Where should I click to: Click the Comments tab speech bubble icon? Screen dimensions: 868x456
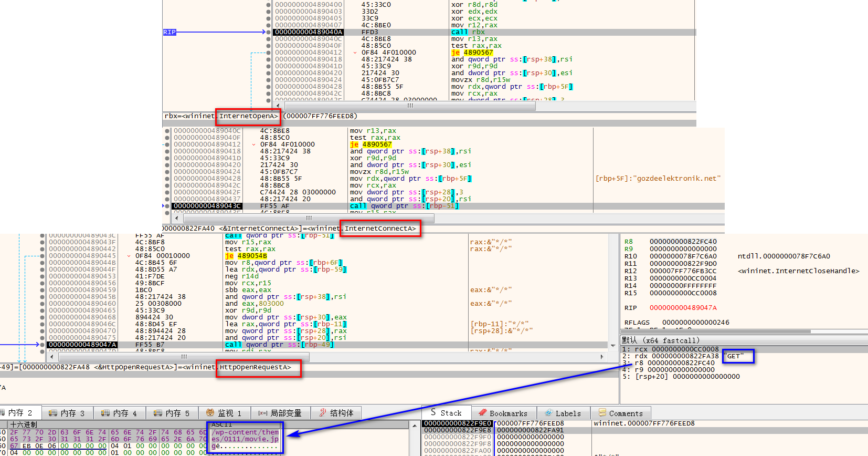[602, 413]
